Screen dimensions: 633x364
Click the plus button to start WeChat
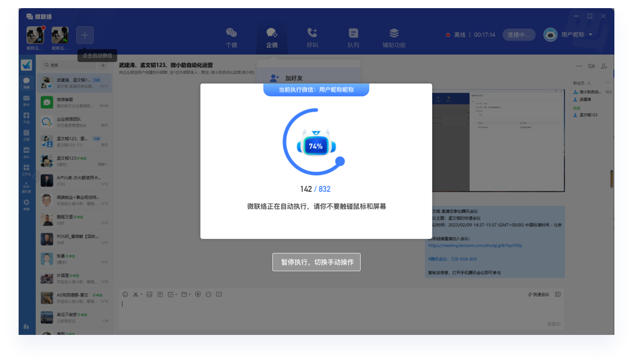coord(85,35)
